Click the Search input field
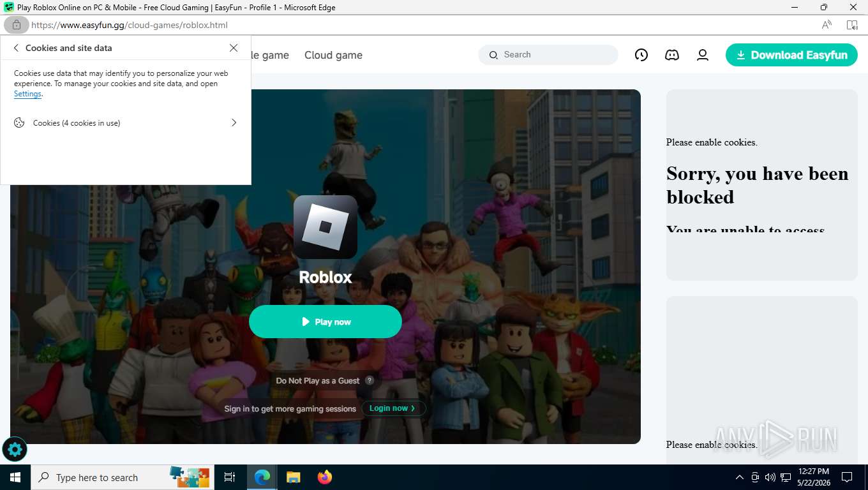Image resolution: width=868 pixels, height=490 pixels. [x=548, y=55]
